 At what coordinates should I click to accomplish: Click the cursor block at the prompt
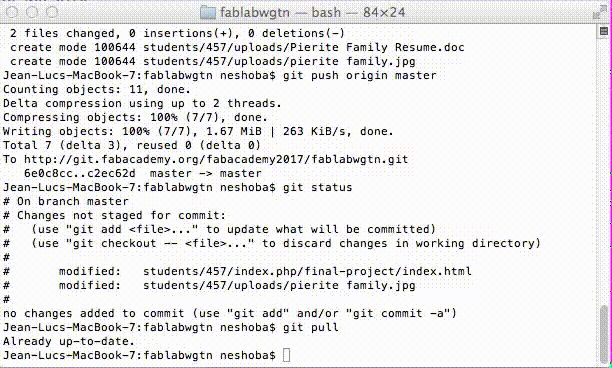coord(286,355)
